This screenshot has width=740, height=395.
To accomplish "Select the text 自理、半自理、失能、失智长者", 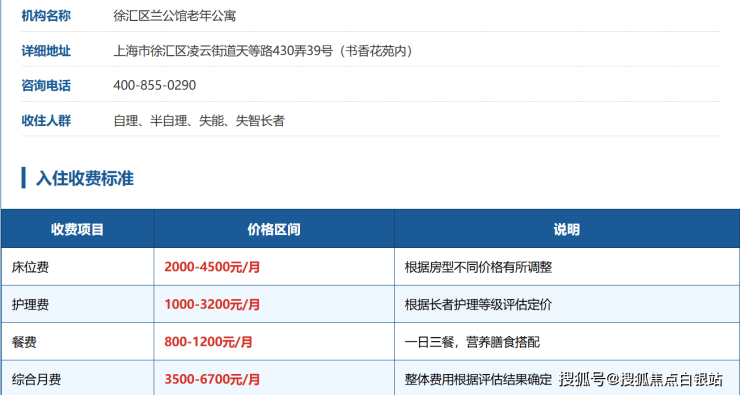I will click(199, 120).
